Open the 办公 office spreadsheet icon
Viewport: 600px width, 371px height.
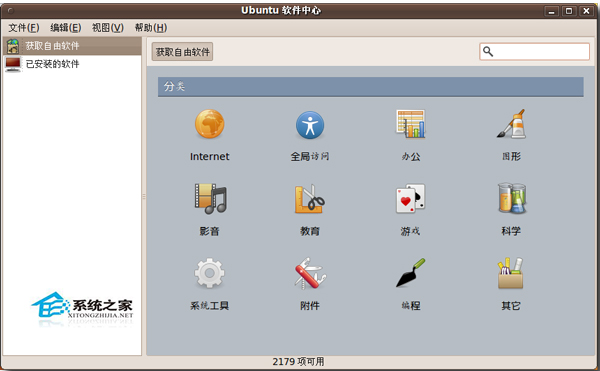411,124
